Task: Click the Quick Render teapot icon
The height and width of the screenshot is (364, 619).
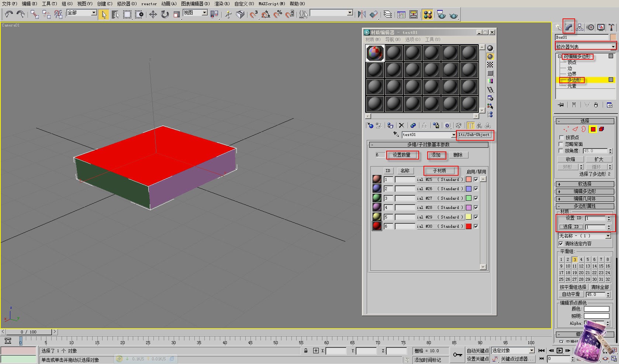Action: [453, 14]
